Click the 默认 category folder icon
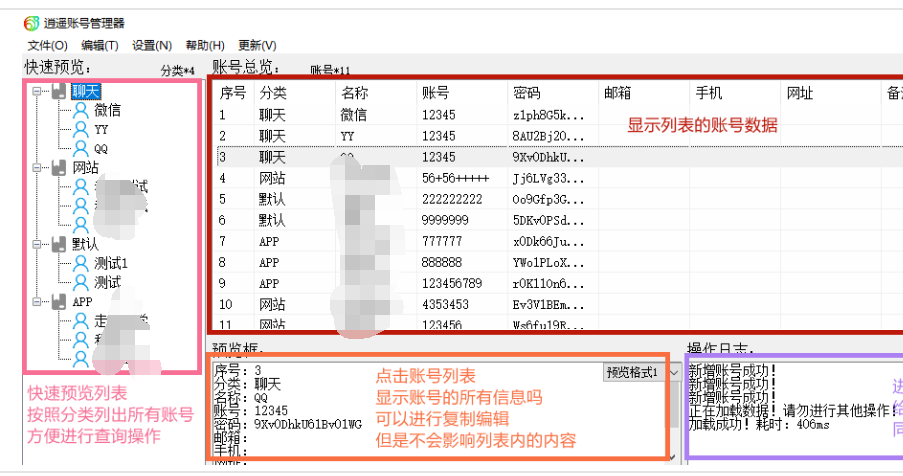This screenshot has width=903, height=476. coord(58,244)
